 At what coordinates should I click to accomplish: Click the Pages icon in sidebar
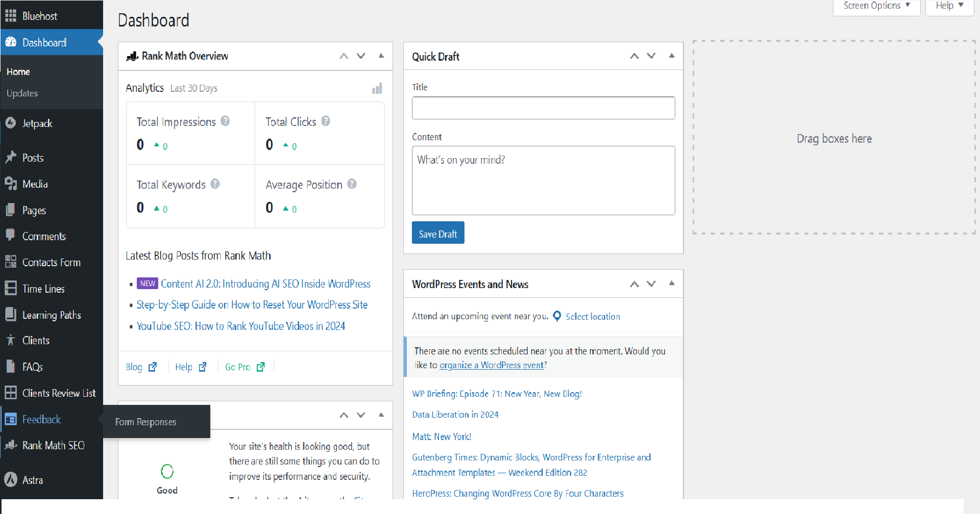[11, 210]
